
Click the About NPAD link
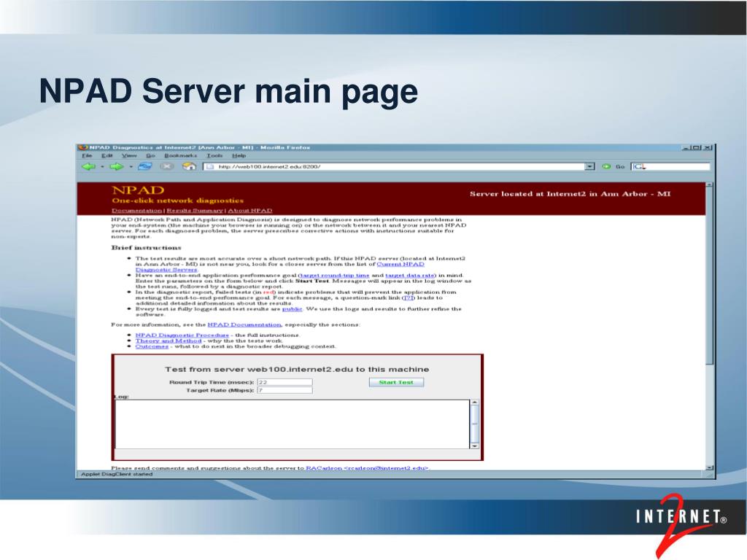249,211
